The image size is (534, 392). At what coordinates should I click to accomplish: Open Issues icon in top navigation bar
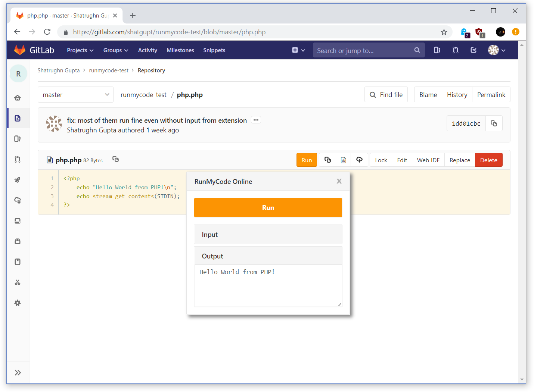(x=437, y=50)
